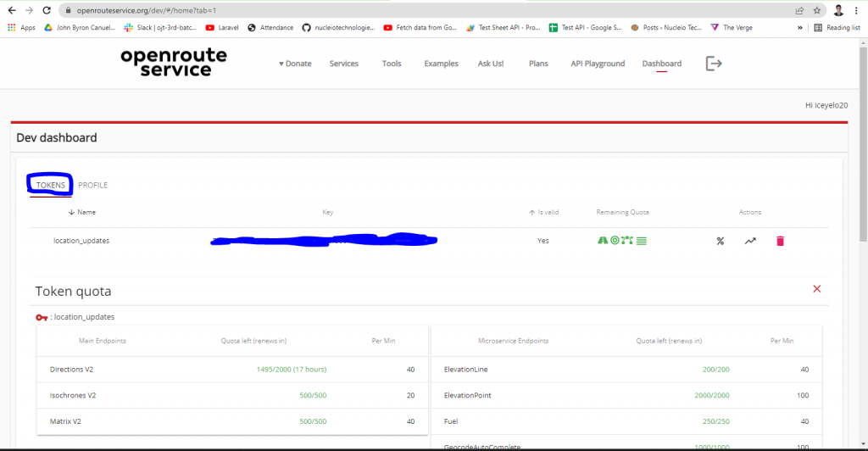Open the Slack ojt-3rd-batch bookmark
The height and width of the screenshot is (451, 868).
160,28
